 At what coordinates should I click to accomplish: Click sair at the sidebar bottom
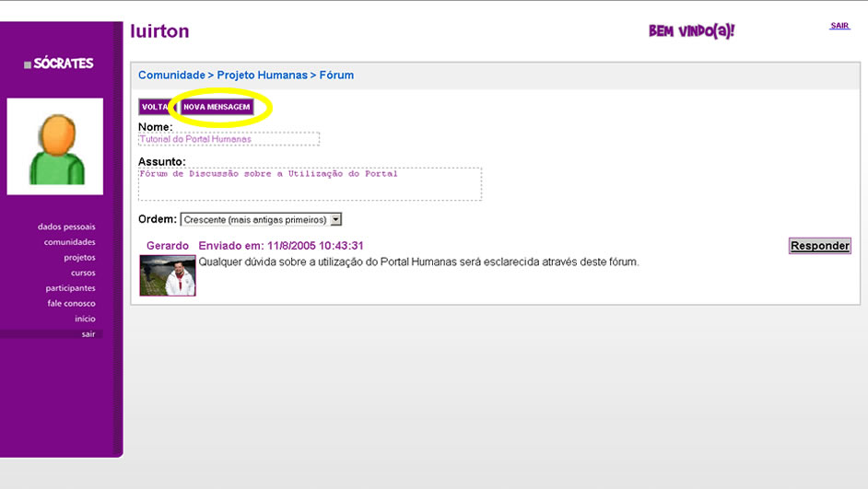pyautogui.click(x=88, y=334)
